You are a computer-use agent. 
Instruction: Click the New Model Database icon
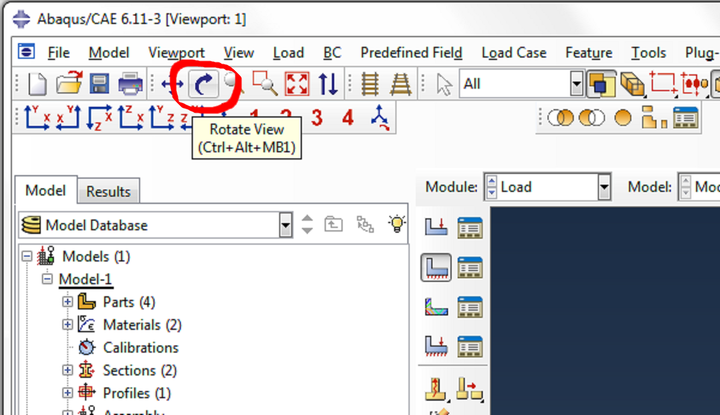(x=37, y=84)
